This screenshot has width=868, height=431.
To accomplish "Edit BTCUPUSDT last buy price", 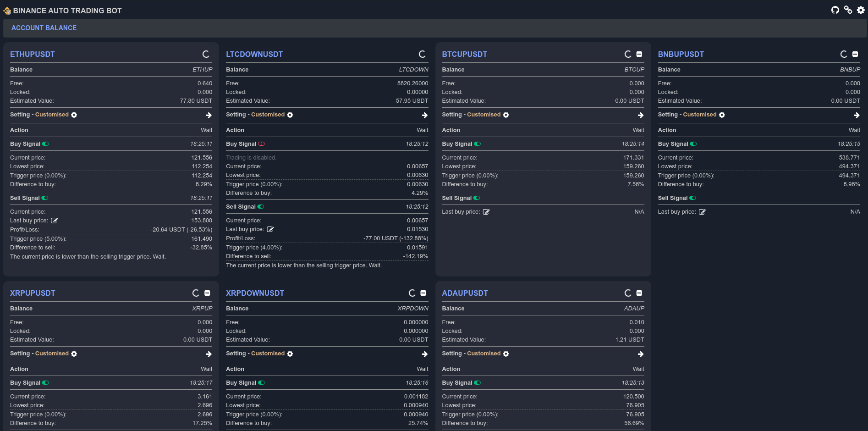I will (x=486, y=212).
